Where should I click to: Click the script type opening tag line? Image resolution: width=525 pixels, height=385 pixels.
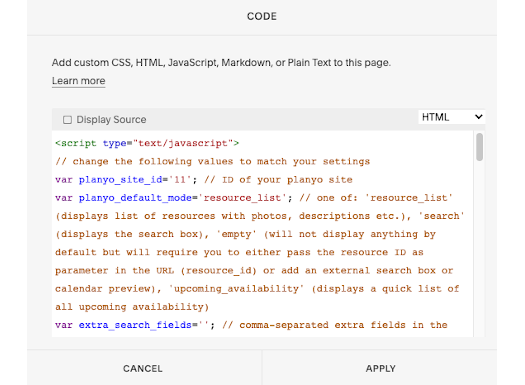(x=147, y=143)
